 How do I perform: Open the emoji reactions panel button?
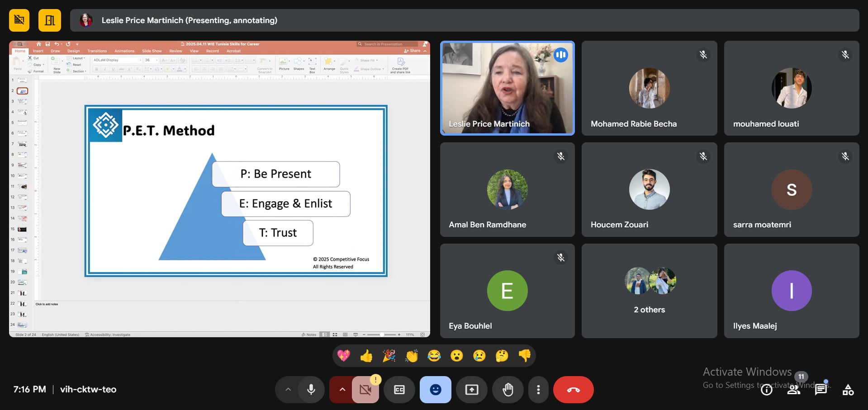coord(435,390)
